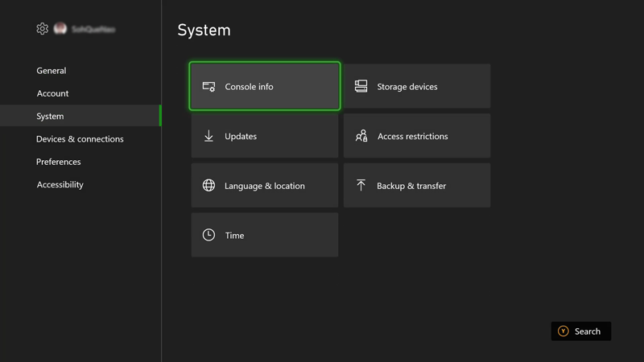The image size is (644, 362).
Task: Click the Access restrictions people icon
Action: click(x=361, y=136)
